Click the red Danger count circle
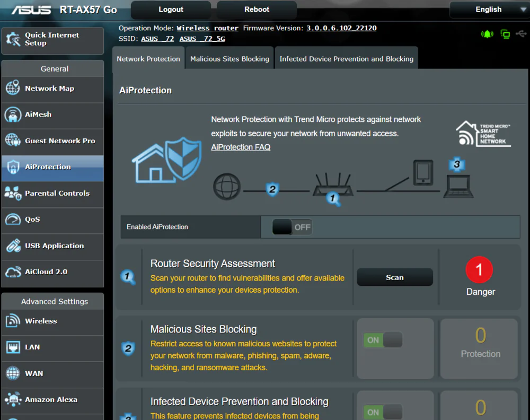This screenshot has height=420, width=530. pyautogui.click(x=479, y=270)
